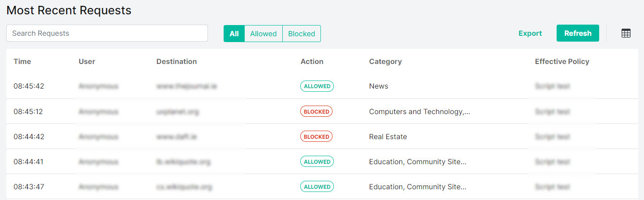Image resolution: width=644 pixels, height=200 pixels.
Task: Click the ALLOWED badge for 08:43:47
Action: coord(317,187)
